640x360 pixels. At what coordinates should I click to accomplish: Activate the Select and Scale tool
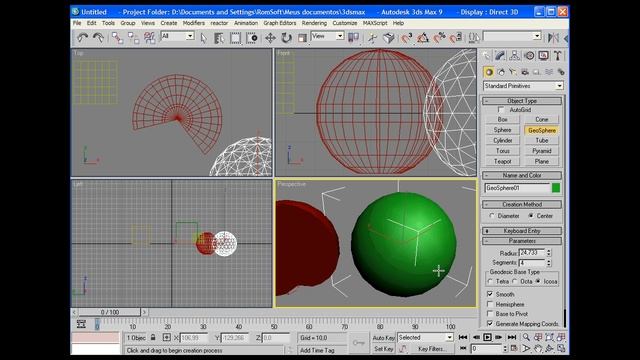[302, 38]
